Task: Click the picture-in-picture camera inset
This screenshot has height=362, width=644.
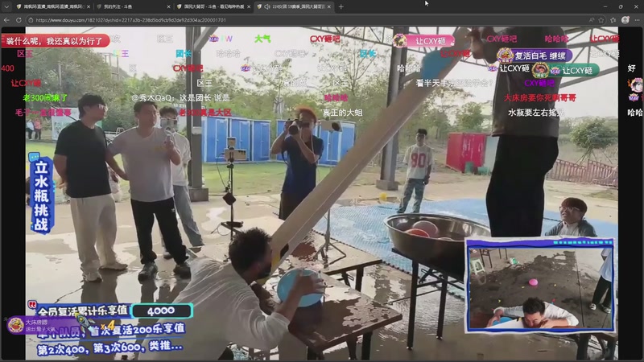Action: [x=540, y=285]
